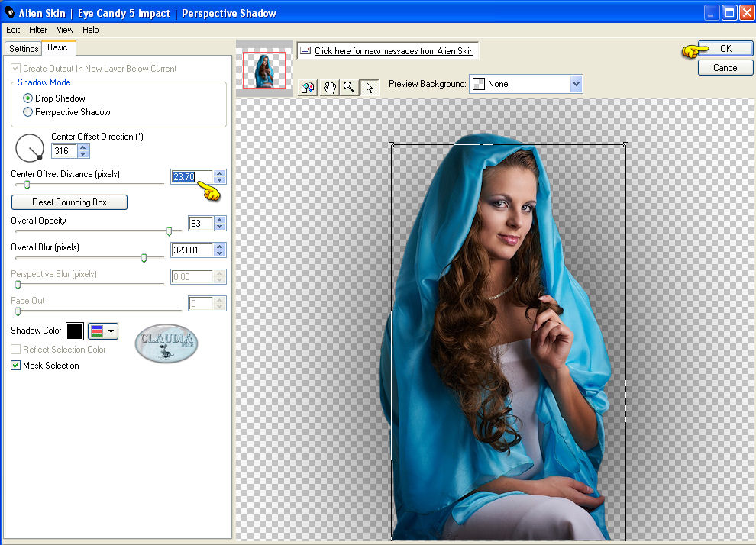
Task: Open the black Shadow Color swatch
Action: (x=75, y=331)
